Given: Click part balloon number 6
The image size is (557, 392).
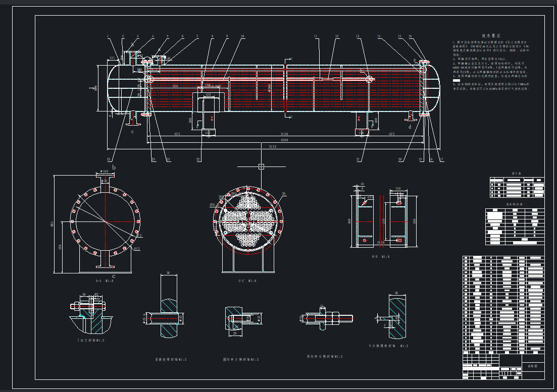Looking at the screenshot, I should tap(183, 36).
